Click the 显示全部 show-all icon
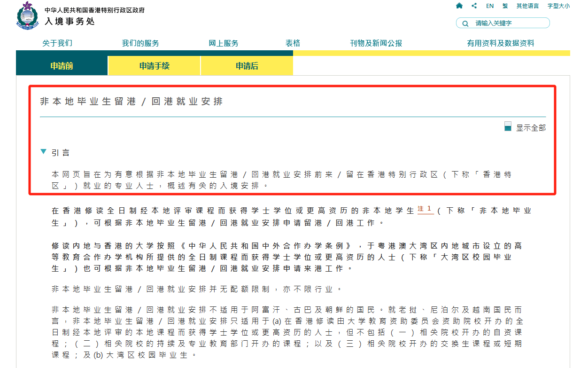This screenshot has width=588, height=368. (x=508, y=126)
